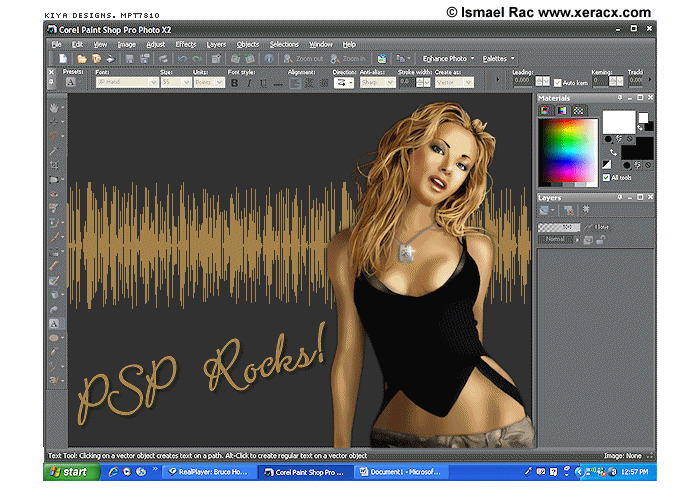Click Delete Layer icon in Layers palette
This screenshot has height=500, width=700.
pos(568,210)
